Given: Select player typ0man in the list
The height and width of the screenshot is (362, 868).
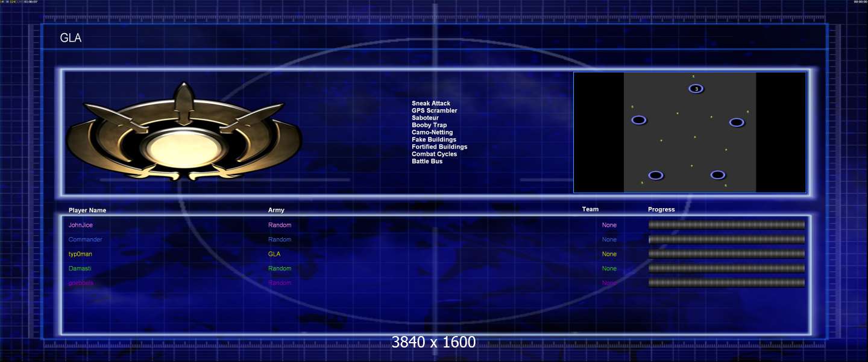Looking at the screenshot, I should point(80,254).
